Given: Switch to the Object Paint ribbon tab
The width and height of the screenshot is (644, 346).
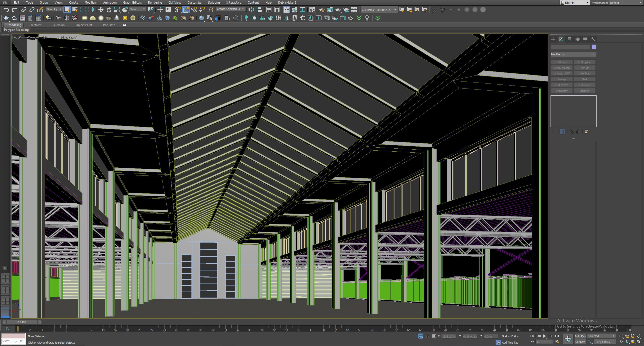Looking at the screenshot, I should (84, 25).
